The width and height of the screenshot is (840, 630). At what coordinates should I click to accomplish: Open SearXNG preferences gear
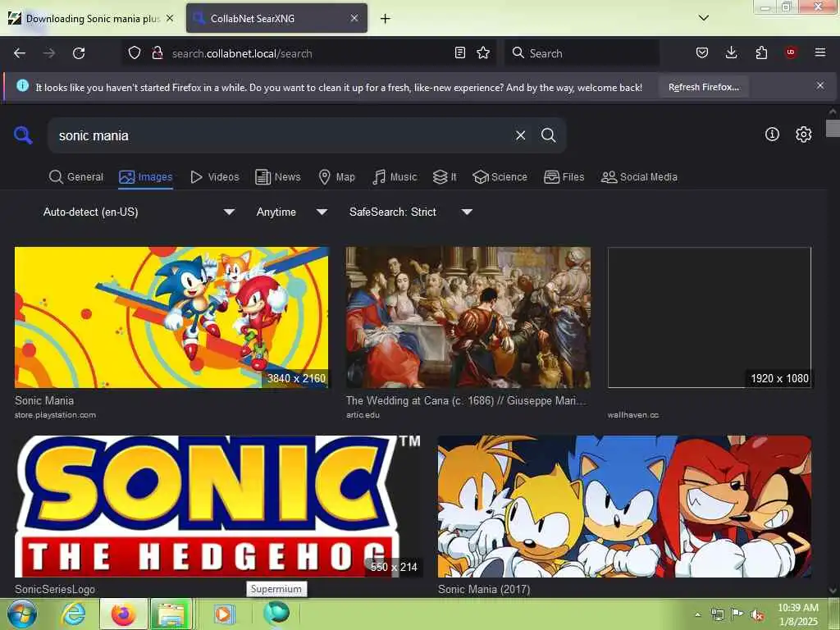(803, 134)
